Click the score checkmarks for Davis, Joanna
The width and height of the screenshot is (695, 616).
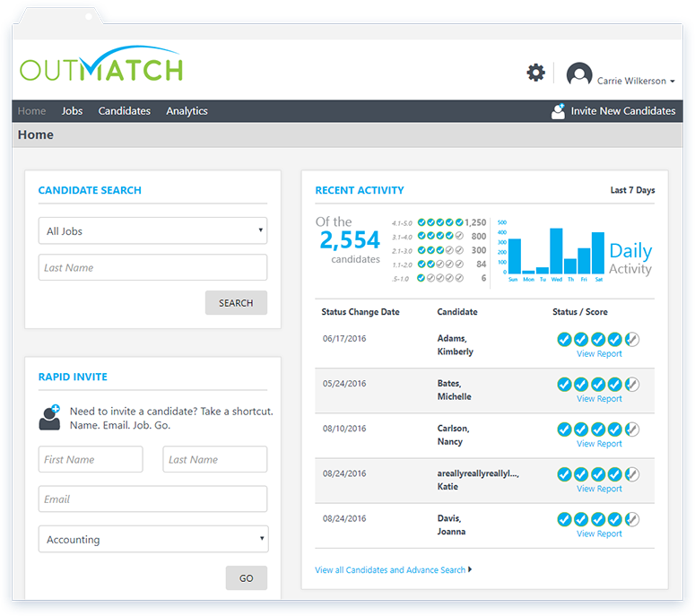(598, 519)
